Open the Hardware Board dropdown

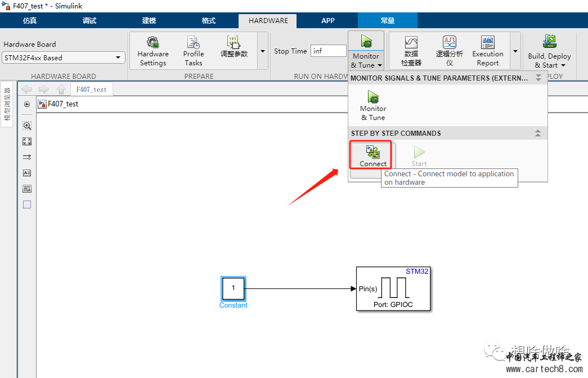coord(64,58)
